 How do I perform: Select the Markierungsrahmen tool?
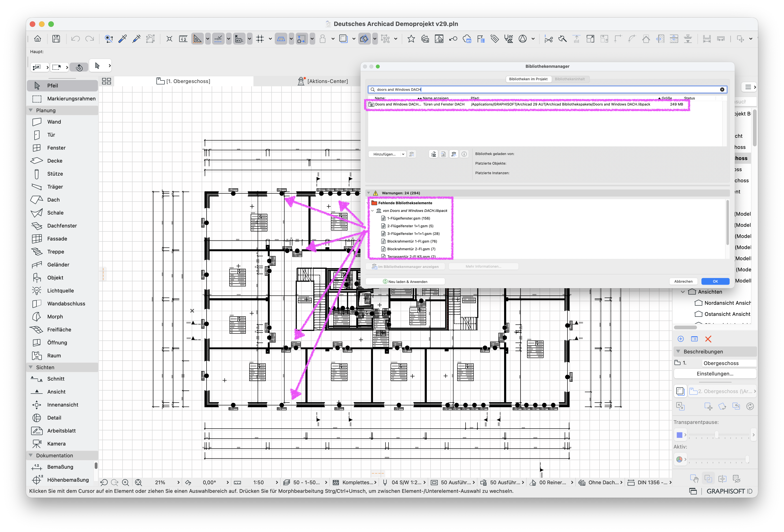62,98
